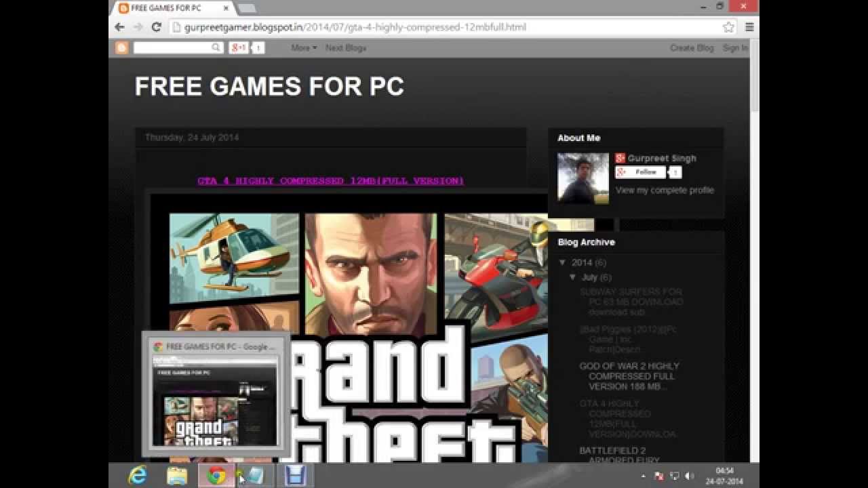Screen dimensions: 868x488
Task: Click the Google+ icon beside Gurpreet Singh
Action: click(x=620, y=158)
